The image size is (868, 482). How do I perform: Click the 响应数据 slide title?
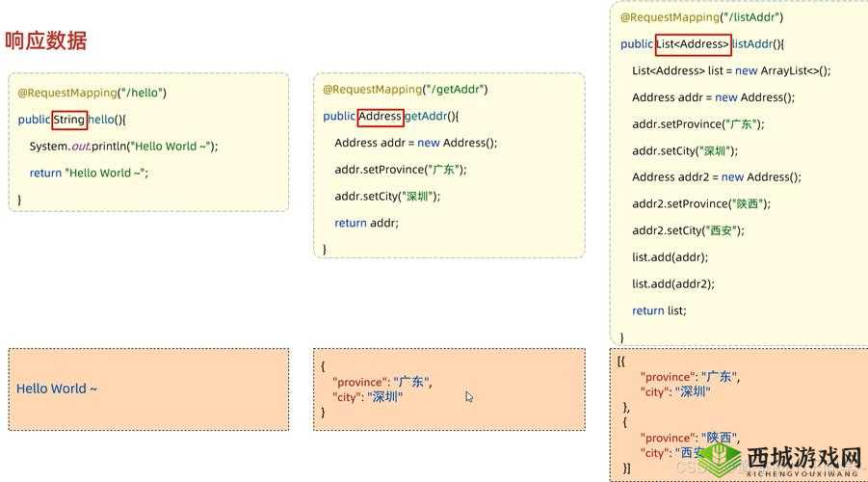[46, 40]
